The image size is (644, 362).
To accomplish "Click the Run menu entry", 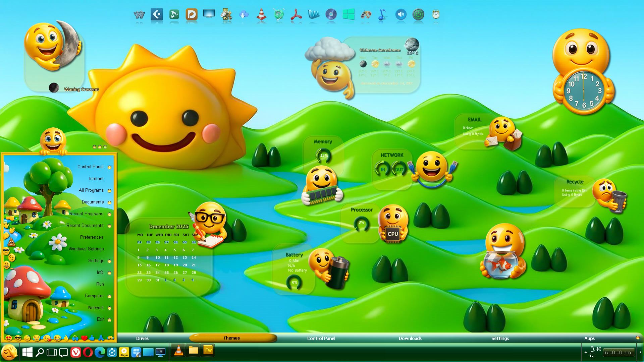I will tap(100, 284).
